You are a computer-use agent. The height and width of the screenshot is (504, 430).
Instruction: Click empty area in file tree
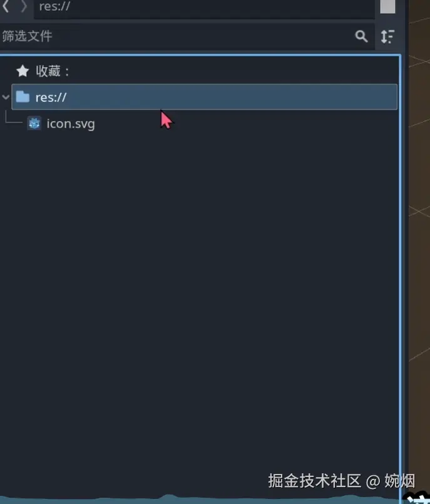pos(199,289)
